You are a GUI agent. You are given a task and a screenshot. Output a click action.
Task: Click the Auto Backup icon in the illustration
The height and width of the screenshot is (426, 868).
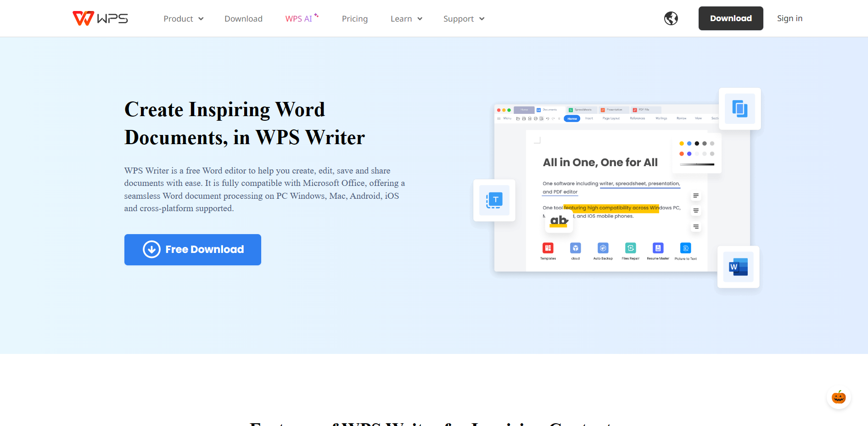(x=603, y=248)
